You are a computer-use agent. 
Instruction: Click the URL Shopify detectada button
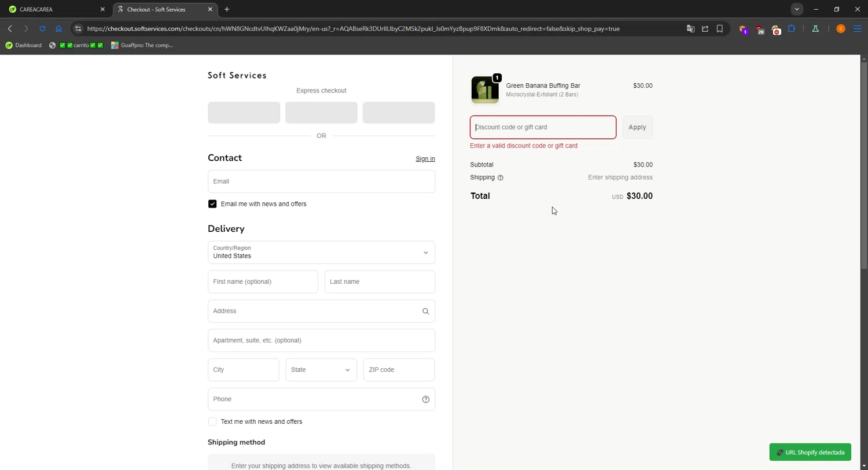(810, 452)
